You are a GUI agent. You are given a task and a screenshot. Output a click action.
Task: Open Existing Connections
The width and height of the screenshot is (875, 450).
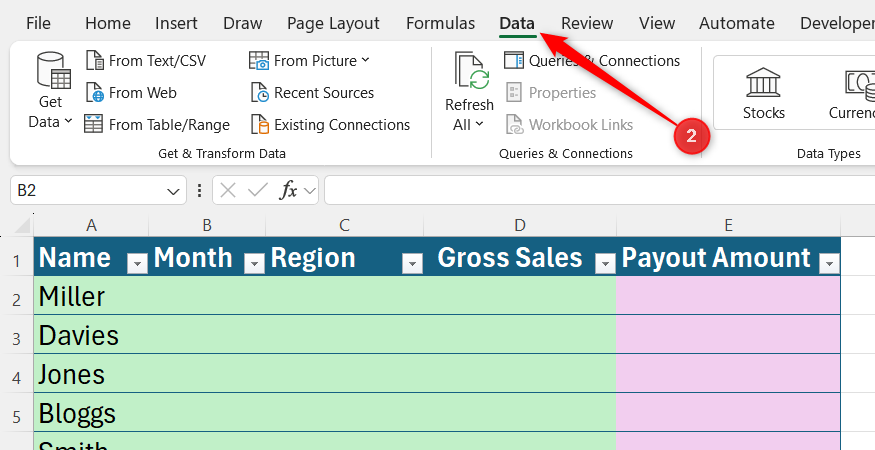330,125
